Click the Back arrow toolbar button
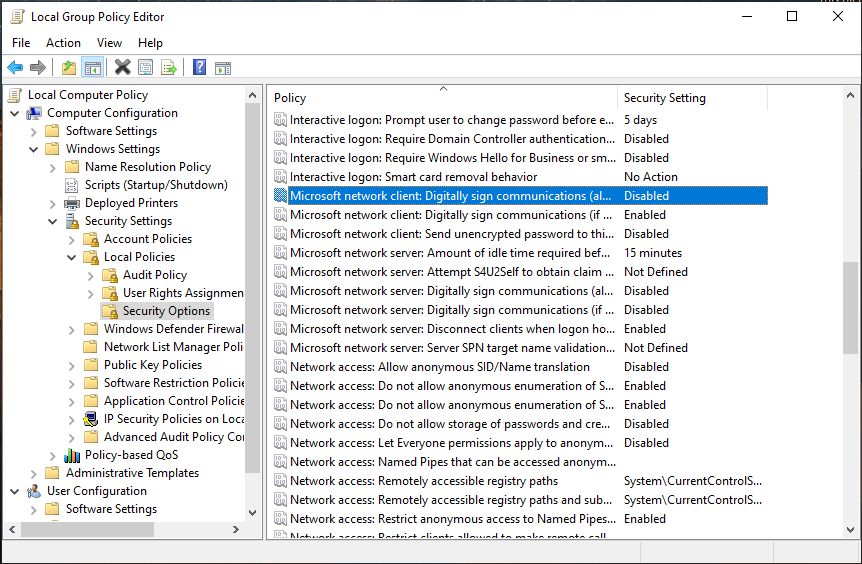 coord(15,68)
